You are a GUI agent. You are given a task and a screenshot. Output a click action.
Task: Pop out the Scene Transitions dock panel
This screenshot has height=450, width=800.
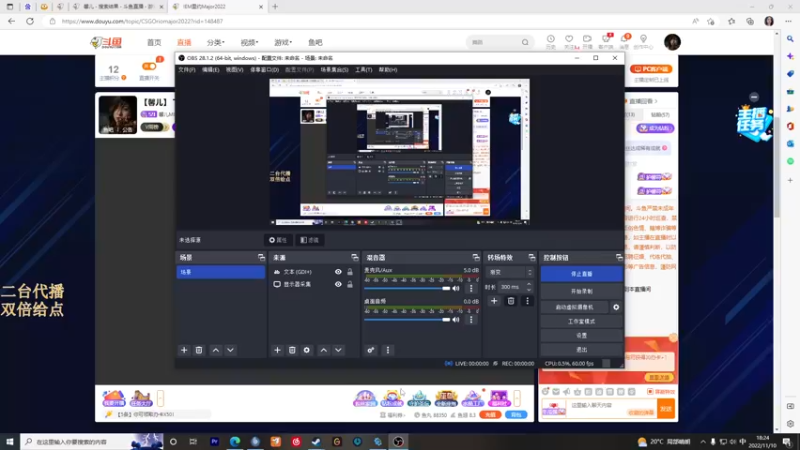532,258
